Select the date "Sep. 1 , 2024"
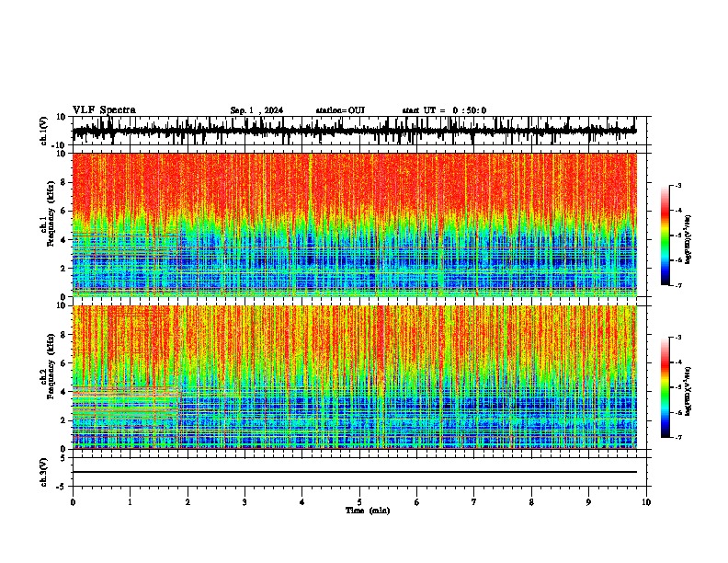 coord(256,110)
